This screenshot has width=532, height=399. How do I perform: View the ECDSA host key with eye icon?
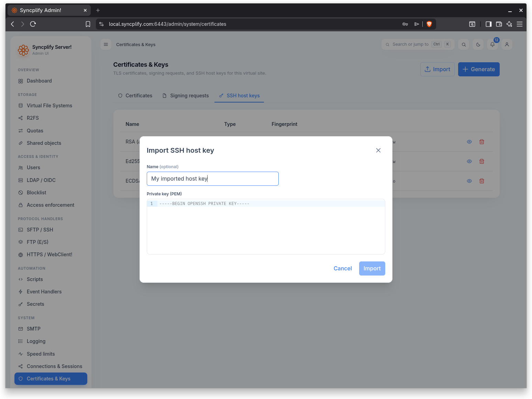(x=469, y=181)
